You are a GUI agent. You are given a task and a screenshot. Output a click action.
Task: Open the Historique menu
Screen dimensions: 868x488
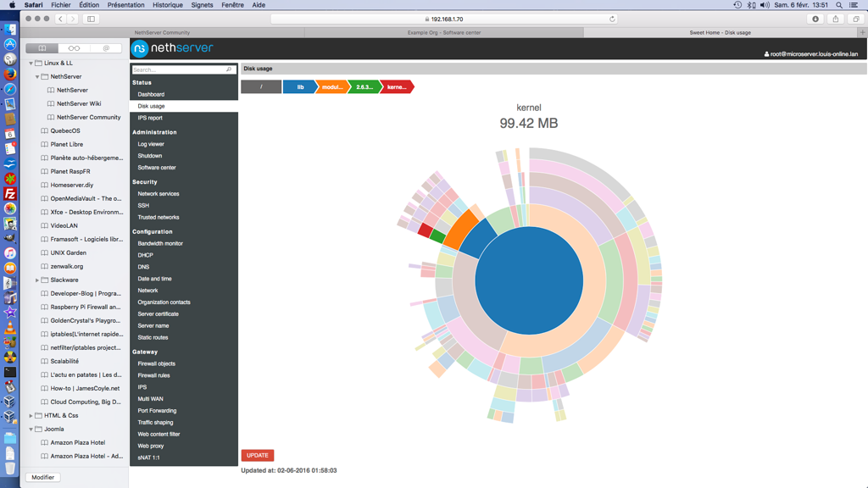click(167, 5)
